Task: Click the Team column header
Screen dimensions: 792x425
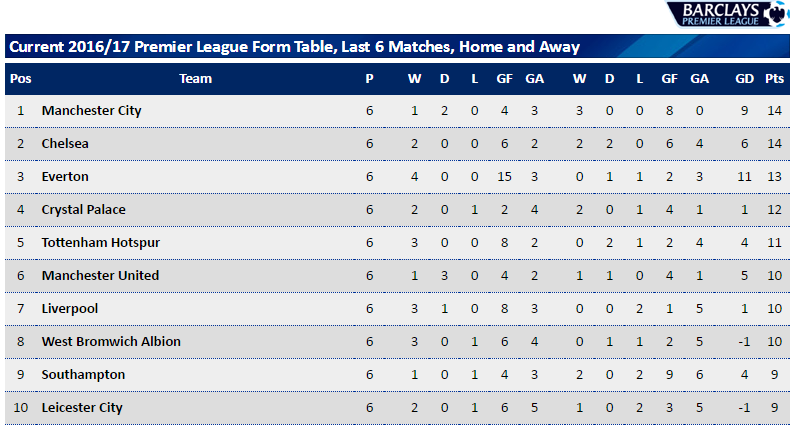Action: [x=195, y=79]
